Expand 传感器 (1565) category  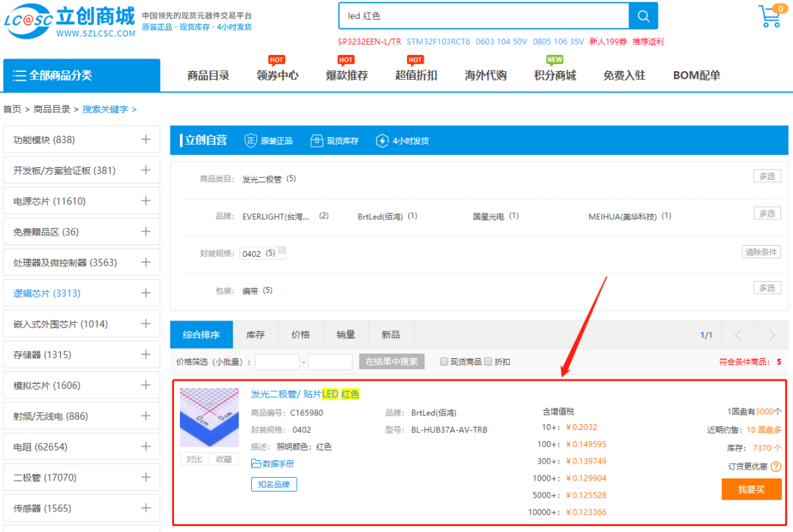pyautogui.click(x=145, y=508)
